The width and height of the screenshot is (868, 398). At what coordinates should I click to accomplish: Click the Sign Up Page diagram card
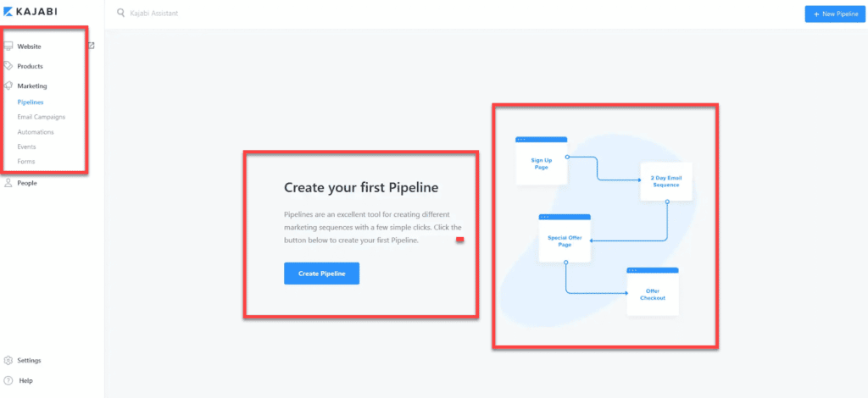tap(542, 161)
